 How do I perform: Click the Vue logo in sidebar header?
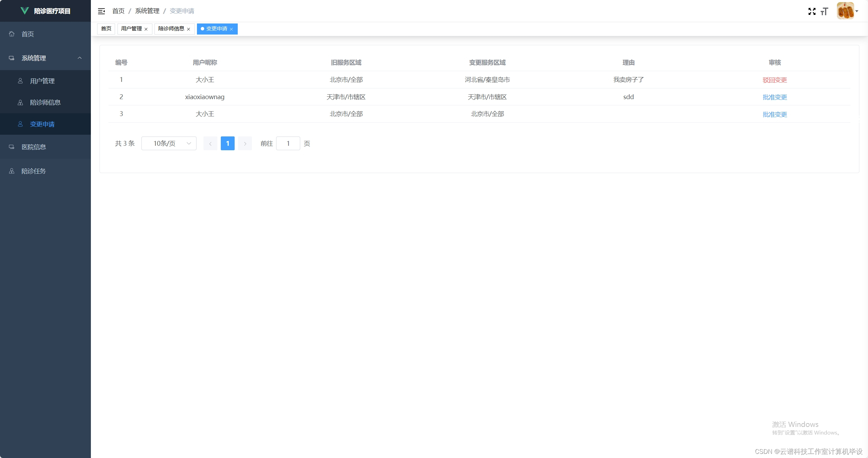25,11
